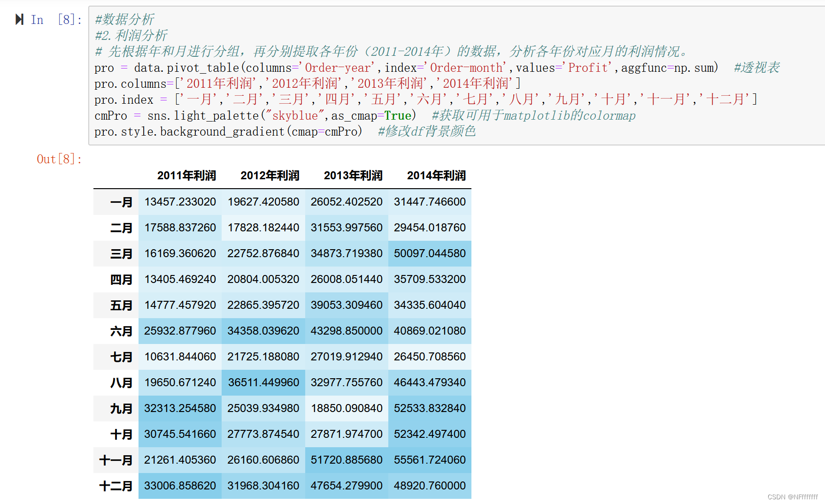
Task: Click cell value 36511.449960
Action: coord(263,382)
